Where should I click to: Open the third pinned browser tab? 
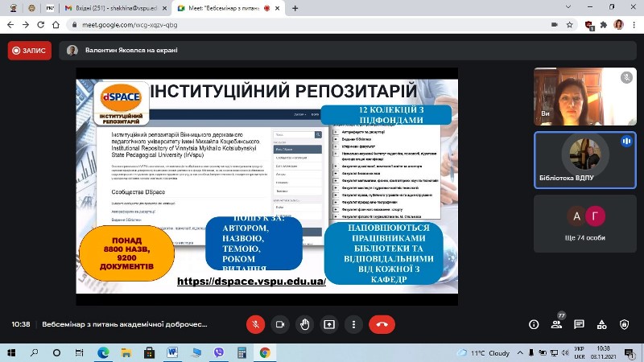click(x=50, y=8)
